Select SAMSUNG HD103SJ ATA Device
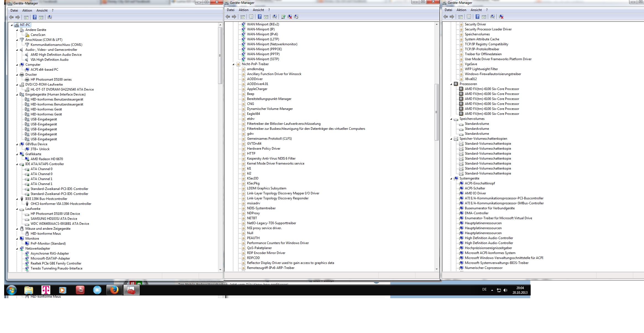Viewport: 644px width, 333px height. (x=54, y=219)
